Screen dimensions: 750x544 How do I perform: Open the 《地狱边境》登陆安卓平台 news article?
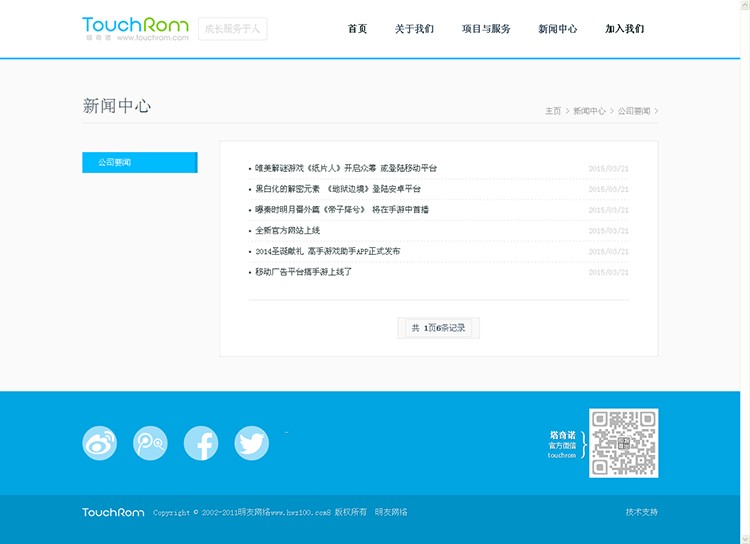click(338, 189)
